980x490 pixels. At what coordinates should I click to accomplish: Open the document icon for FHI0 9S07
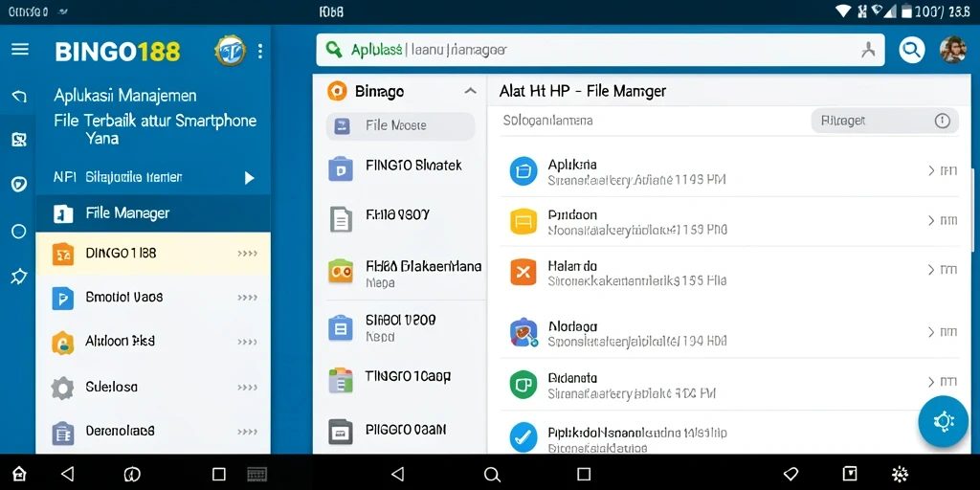pyautogui.click(x=341, y=219)
